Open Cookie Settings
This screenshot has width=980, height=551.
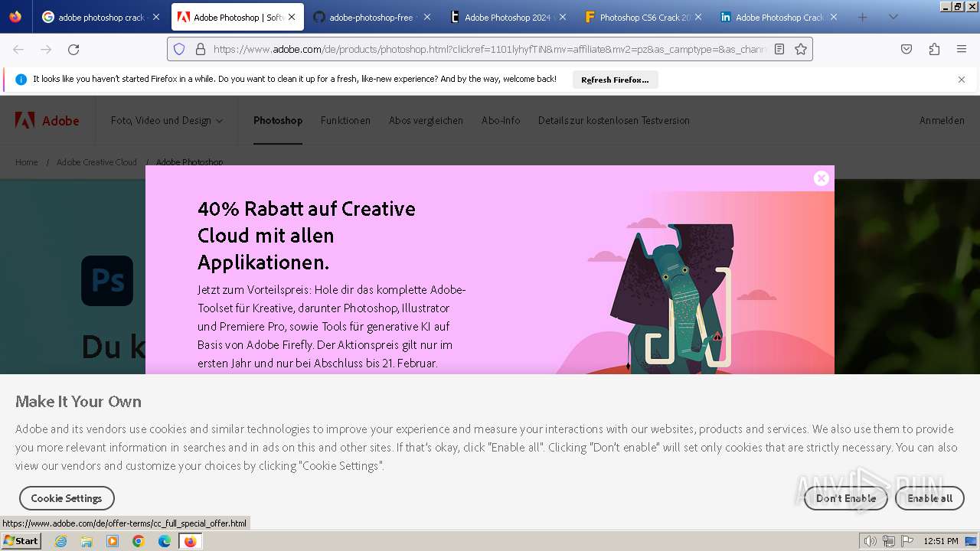[x=67, y=498]
